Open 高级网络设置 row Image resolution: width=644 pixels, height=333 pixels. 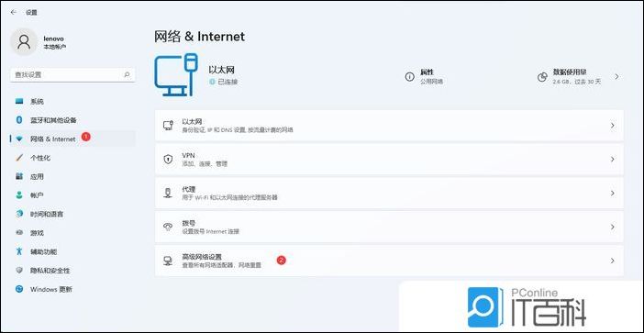(389, 261)
